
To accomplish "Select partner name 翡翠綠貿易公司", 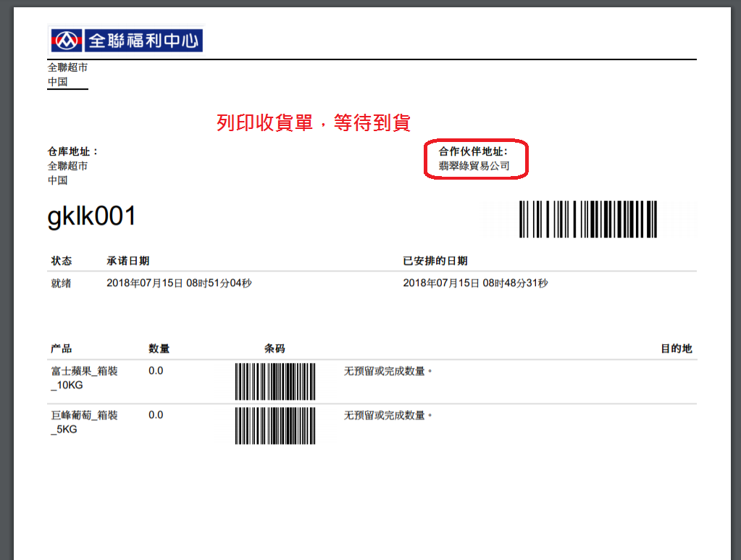I will [x=474, y=166].
